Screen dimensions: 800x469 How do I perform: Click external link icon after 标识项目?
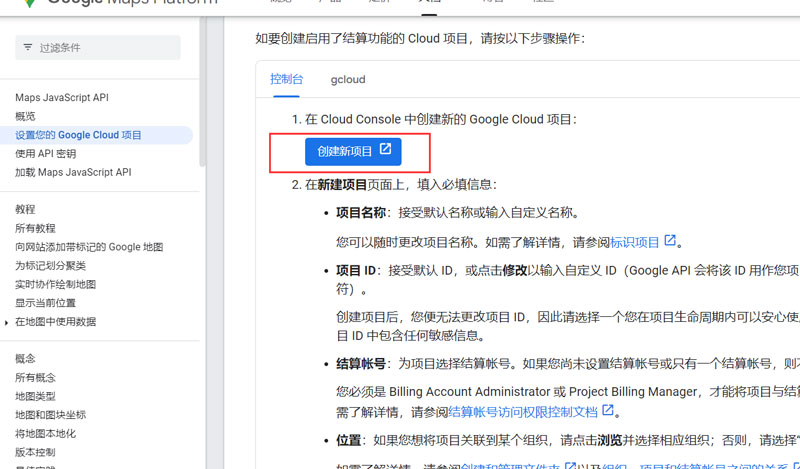coord(671,241)
